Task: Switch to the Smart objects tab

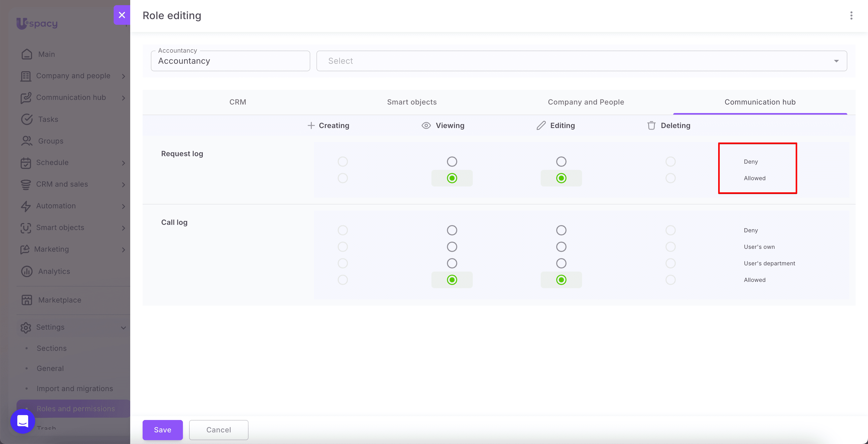Action: [x=412, y=102]
